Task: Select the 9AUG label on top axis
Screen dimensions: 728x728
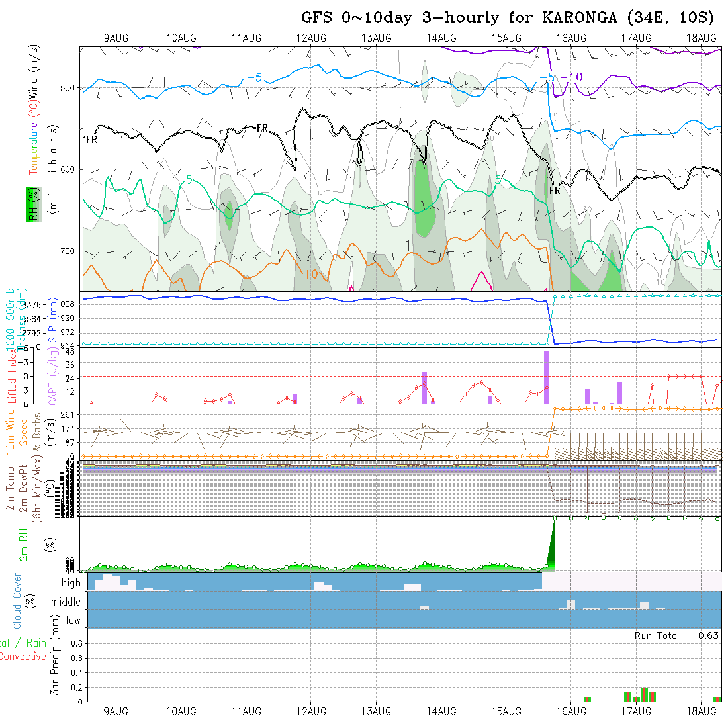Action: tap(116, 38)
